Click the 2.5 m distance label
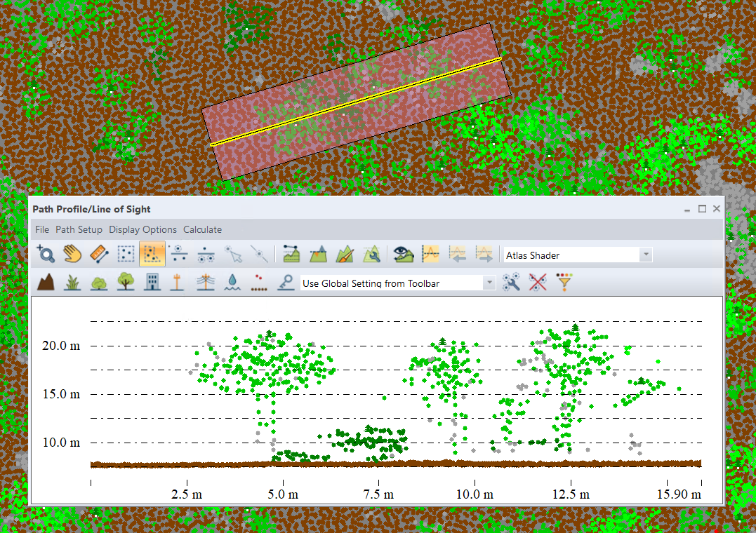This screenshot has height=533, width=756. [187, 494]
